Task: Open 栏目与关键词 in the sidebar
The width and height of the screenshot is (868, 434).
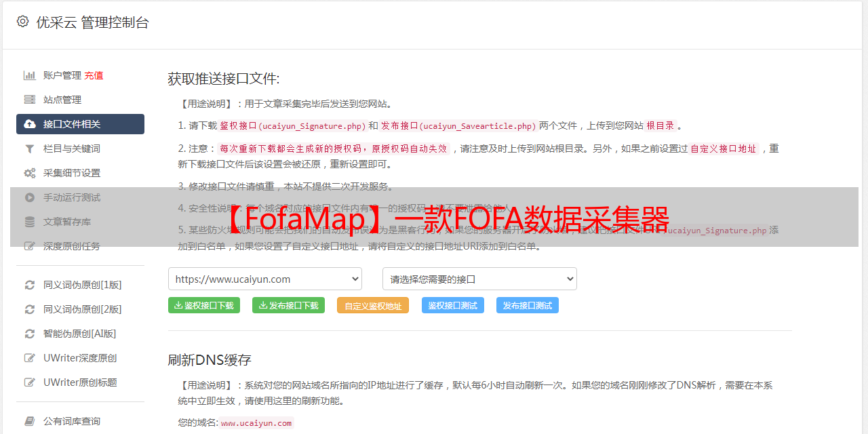Action: [x=72, y=149]
